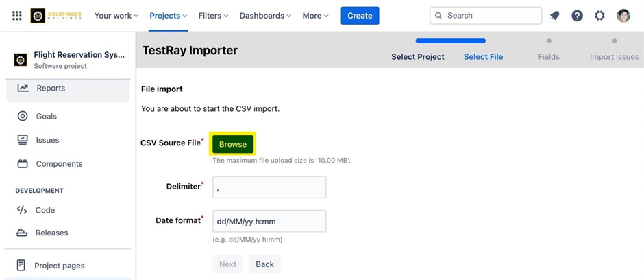Screen dimensions: 644x280
Task: Open the settings gear icon
Action: pyautogui.click(x=600, y=16)
